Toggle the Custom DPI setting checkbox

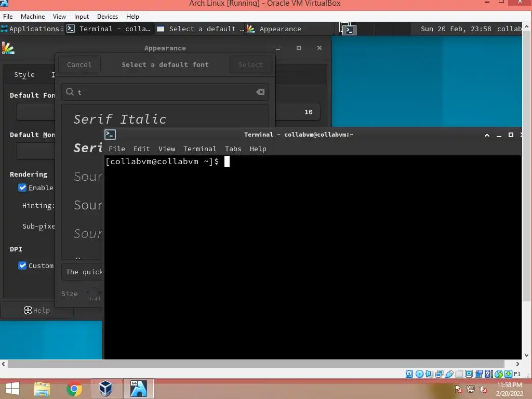tap(22, 265)
